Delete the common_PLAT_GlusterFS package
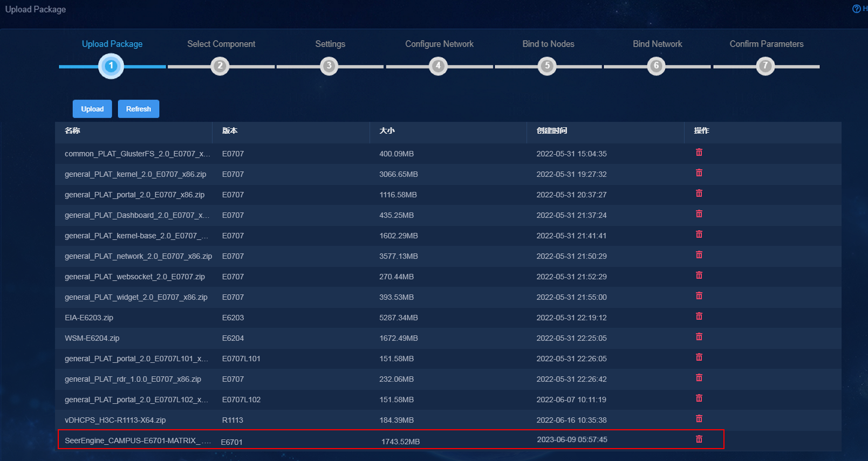Screen dimensions: 868x461 pos(699,153)
